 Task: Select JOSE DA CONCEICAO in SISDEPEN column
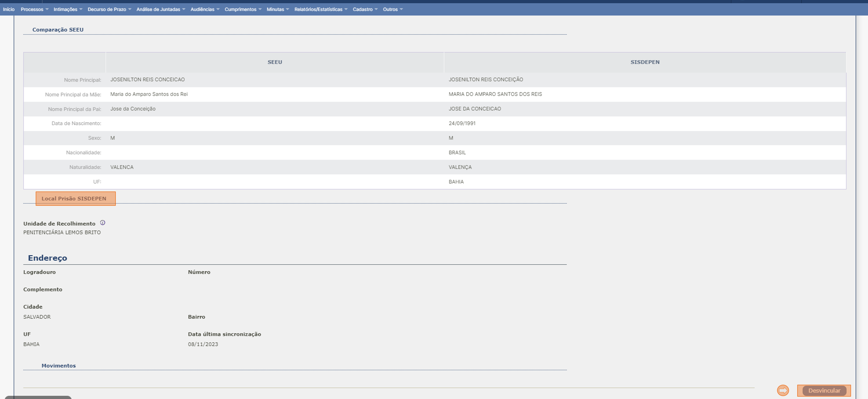(474, 109)
